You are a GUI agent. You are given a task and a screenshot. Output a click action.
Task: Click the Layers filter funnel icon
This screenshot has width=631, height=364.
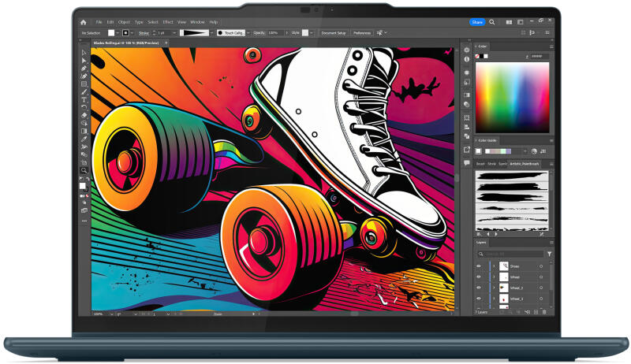coord(549,254)
